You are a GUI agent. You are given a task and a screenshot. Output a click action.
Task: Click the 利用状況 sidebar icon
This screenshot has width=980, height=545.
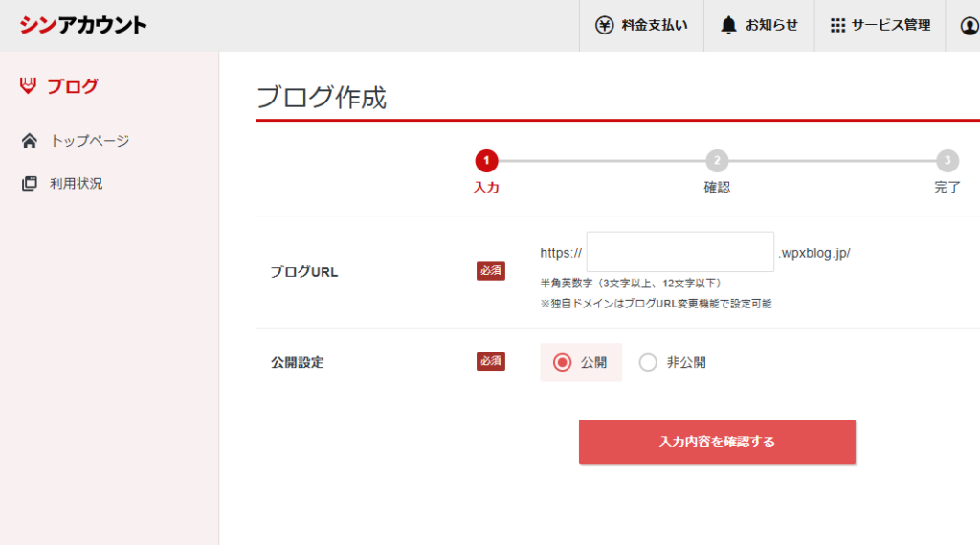pos(30,183)
